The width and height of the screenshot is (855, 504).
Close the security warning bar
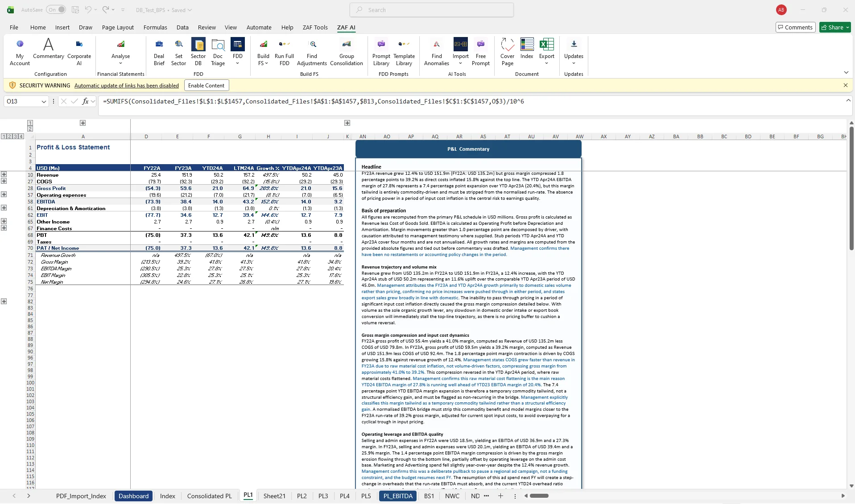[x=845, y=85]
